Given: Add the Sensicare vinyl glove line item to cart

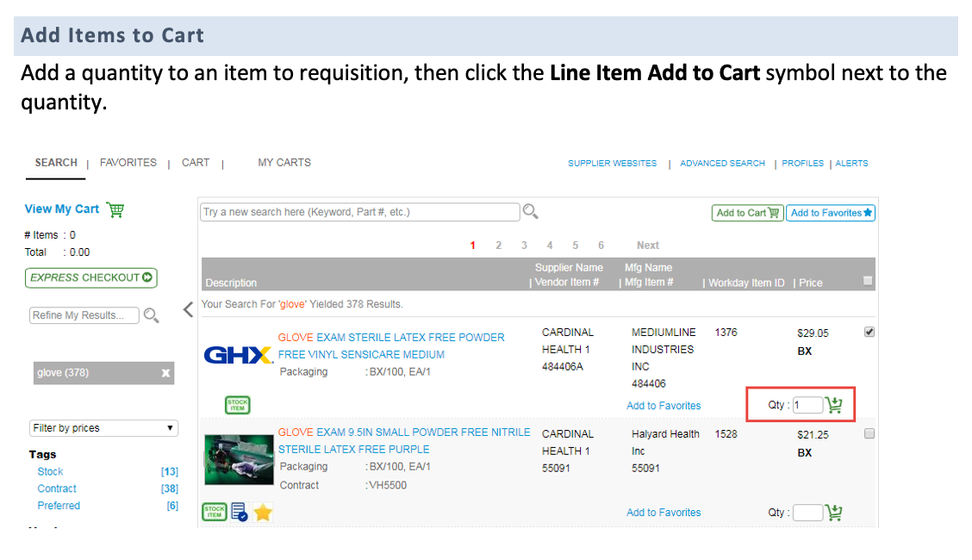Looking at the screenshot, I should [834, 405].
